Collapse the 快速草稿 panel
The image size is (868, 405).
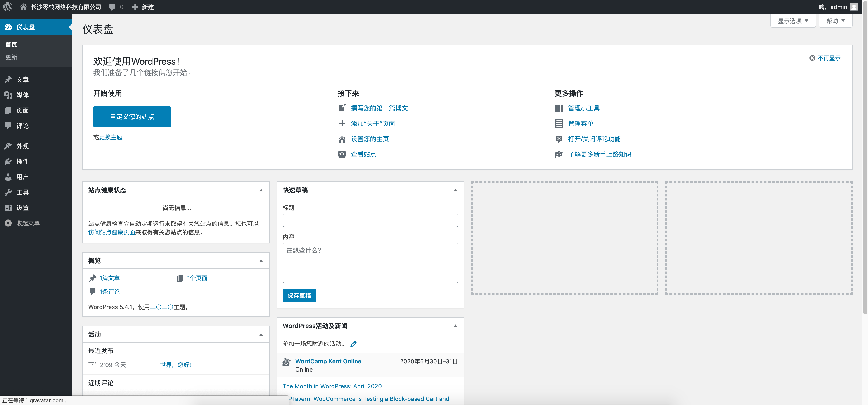455,190
